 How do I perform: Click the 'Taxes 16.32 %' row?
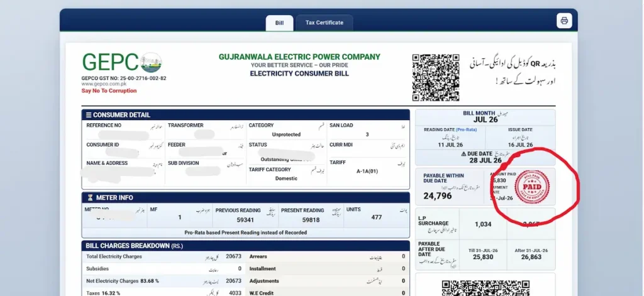coord(164,293)
